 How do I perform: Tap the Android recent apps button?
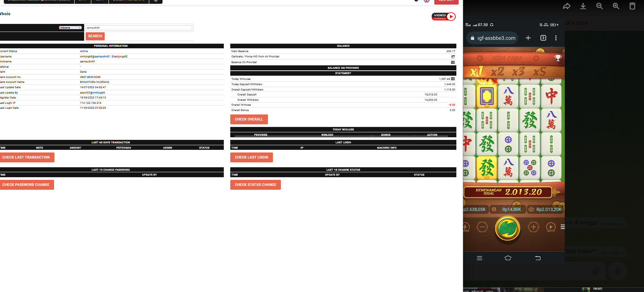point(480,258)
